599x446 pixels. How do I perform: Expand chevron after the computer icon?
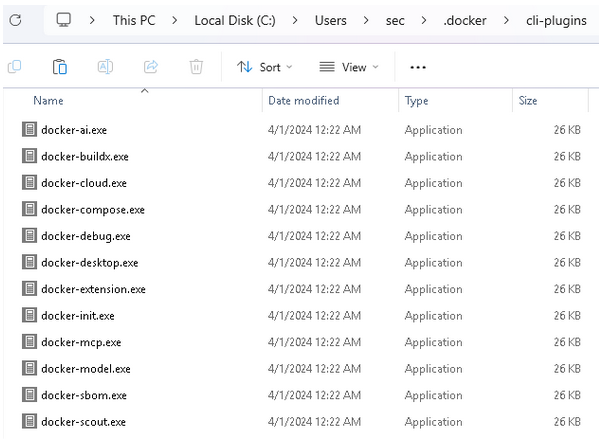click(92, 20)
